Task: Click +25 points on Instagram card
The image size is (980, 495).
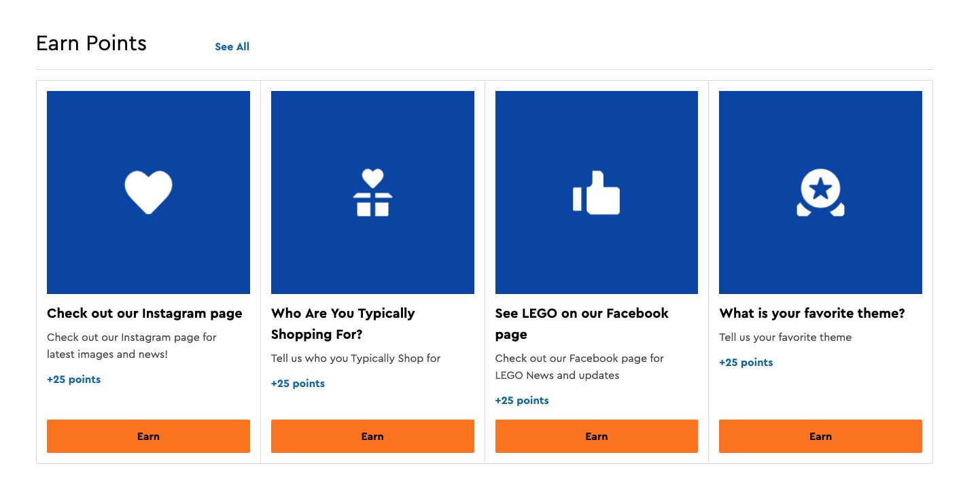Action: 73,380
